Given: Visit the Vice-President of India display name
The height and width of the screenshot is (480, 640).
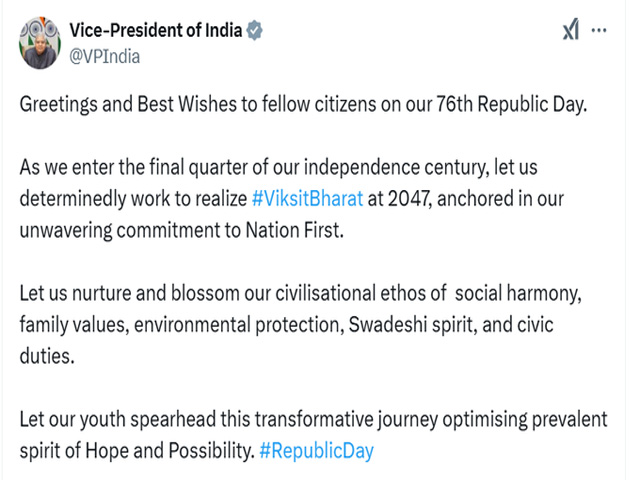Looking at the screenshot, I should pyautogui.click(x=156, y=30).
